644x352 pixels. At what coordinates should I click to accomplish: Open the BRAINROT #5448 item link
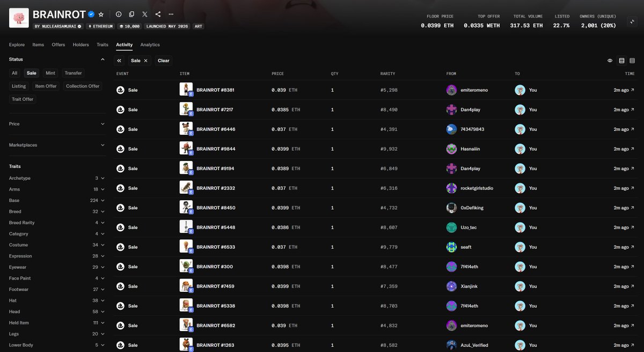point(215,228)
